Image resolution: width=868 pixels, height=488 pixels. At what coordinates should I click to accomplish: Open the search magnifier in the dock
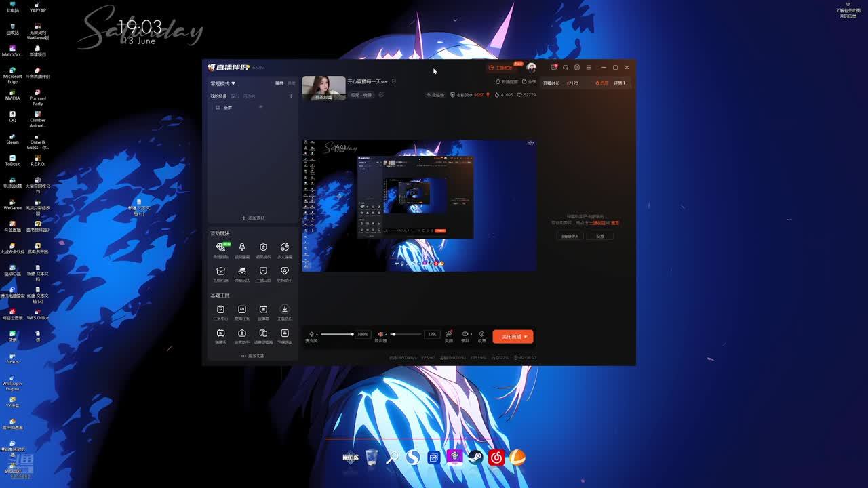pos(392,457)
